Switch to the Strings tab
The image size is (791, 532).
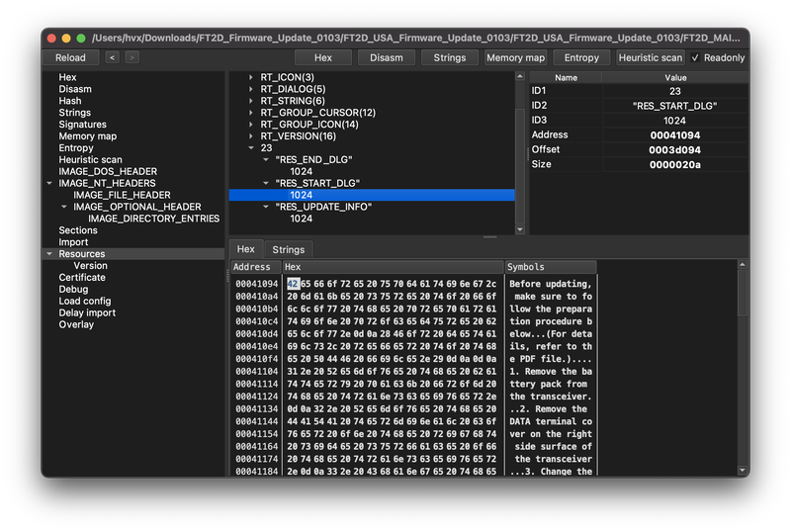click(288, 250)
